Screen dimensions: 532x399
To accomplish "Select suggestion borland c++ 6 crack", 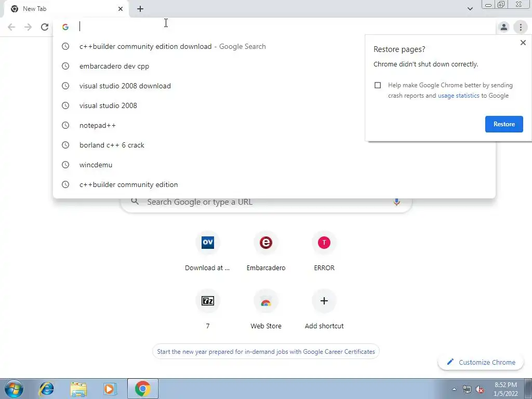I will pyautogui.click(x=274, y=145).
